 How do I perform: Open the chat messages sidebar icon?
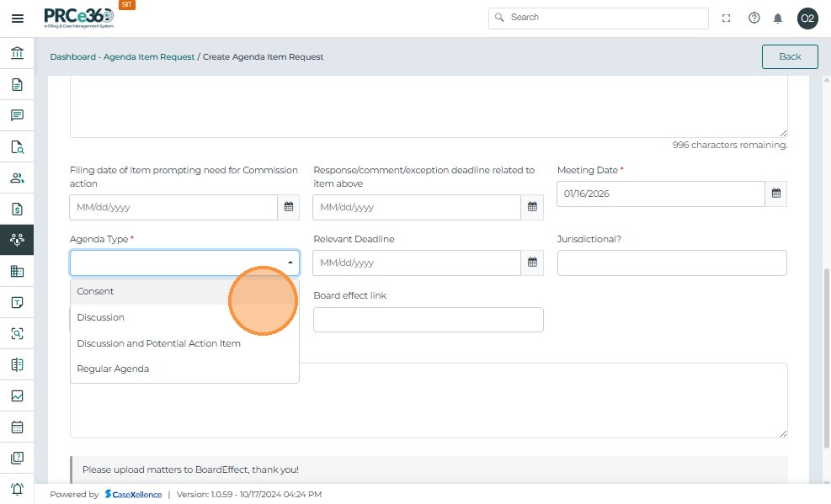click(x=17, y=115)
